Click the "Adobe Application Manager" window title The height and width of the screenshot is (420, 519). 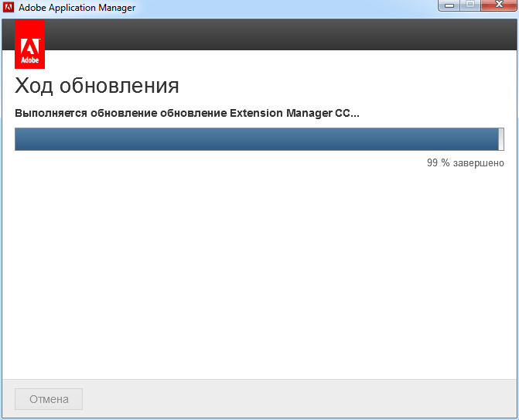(77, 7)
